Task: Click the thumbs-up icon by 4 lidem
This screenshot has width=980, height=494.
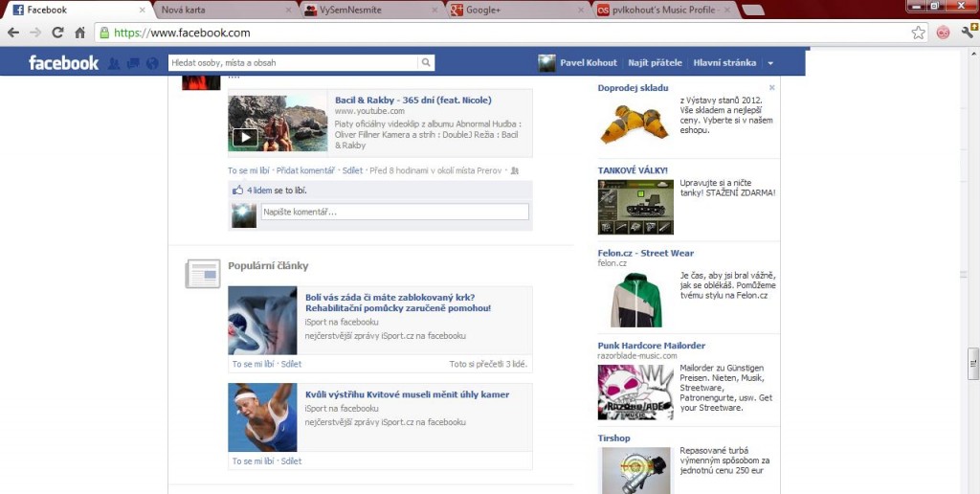Action: (237, 191)
